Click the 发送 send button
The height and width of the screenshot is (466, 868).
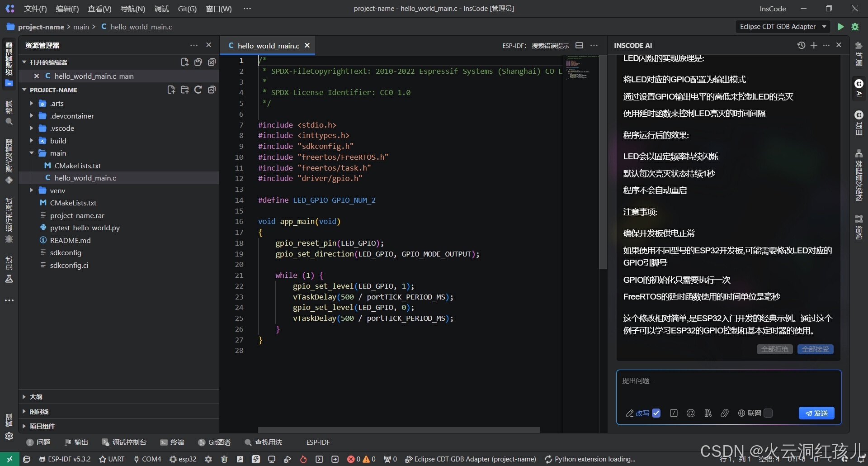pos(816,413)
